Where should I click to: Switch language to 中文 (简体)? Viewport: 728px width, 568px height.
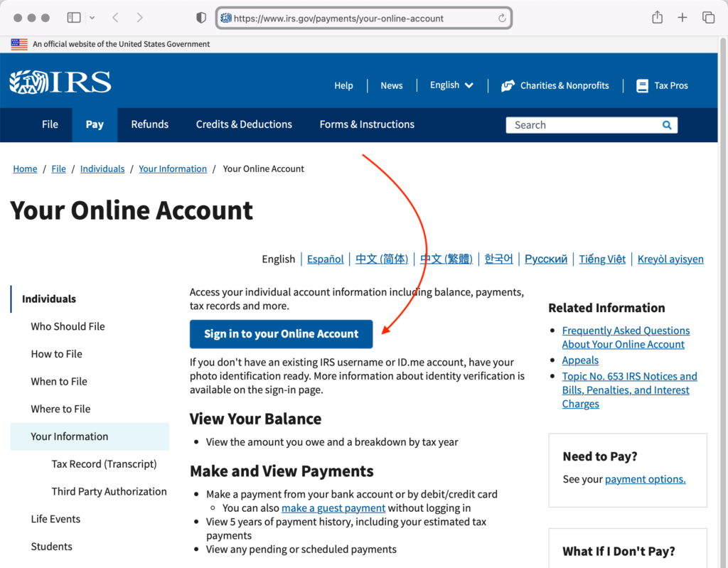click(x=382, y=259)
